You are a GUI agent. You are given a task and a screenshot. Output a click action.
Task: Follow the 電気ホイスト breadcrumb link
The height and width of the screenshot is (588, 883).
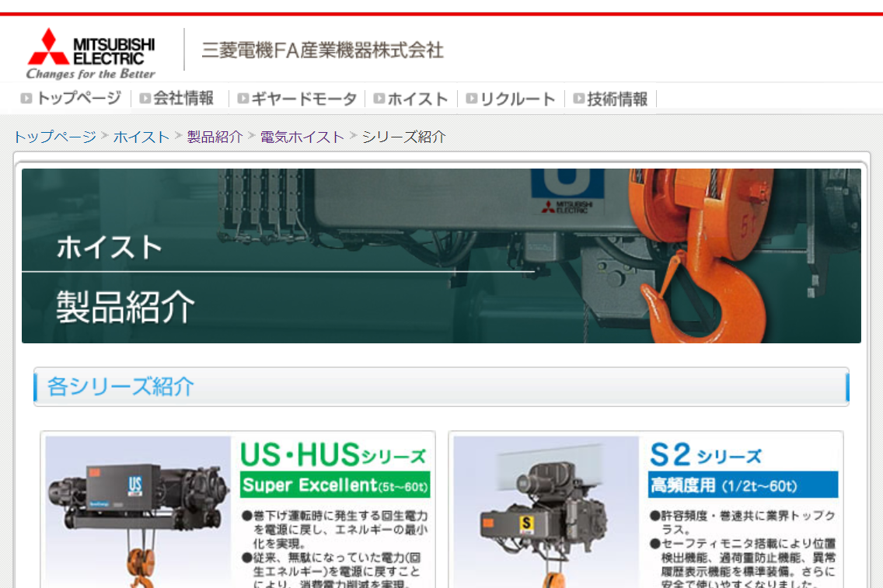(302, 137)
